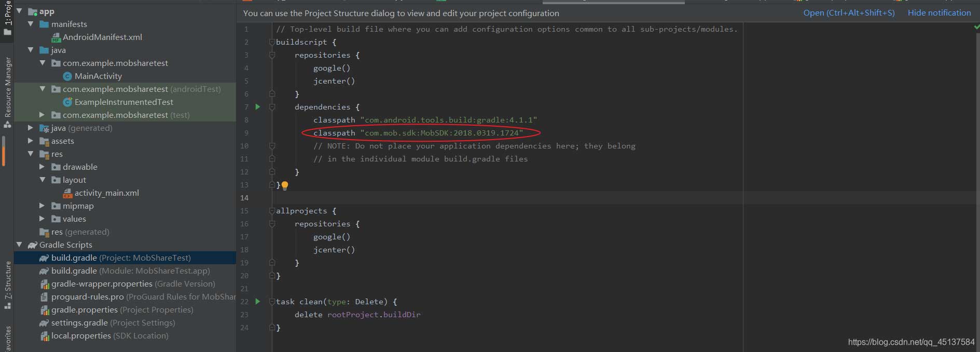Click Open (Ctrl+Alt+Shift+S) project structure link
980x352 pixels.
(849, 13)
